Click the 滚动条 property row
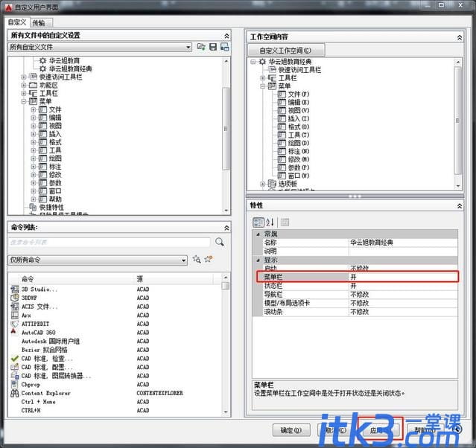The height and width of the screenshot is (448, 476). pyautogui.click(x=360, y=312)
